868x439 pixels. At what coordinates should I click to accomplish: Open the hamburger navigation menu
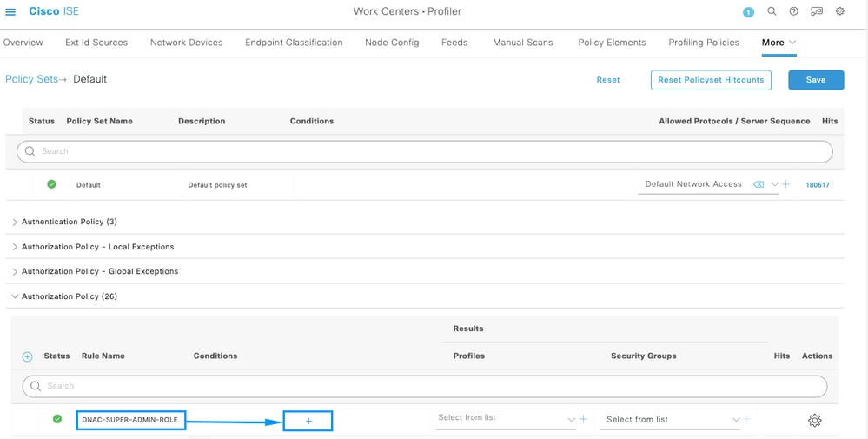[10, 11]
